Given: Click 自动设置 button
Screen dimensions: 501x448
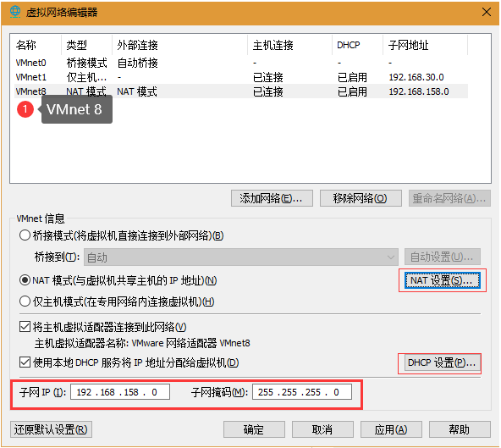Looking at the screenshot, I should click(x=443, y=257).
